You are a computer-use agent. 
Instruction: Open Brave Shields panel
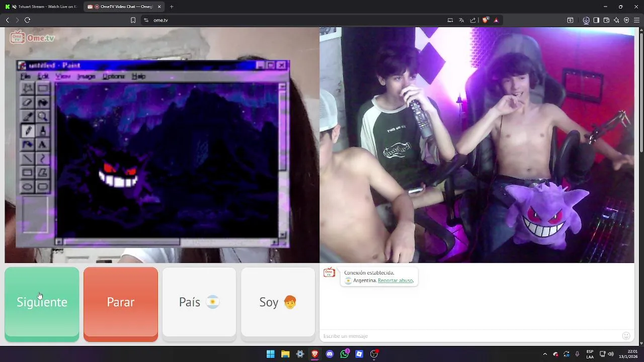(485, 20)
